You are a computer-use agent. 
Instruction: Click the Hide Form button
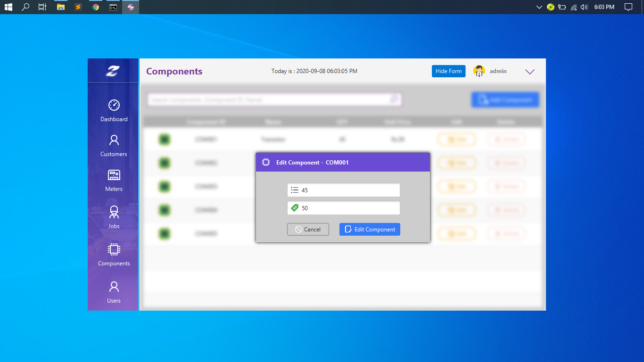point(448,71)
